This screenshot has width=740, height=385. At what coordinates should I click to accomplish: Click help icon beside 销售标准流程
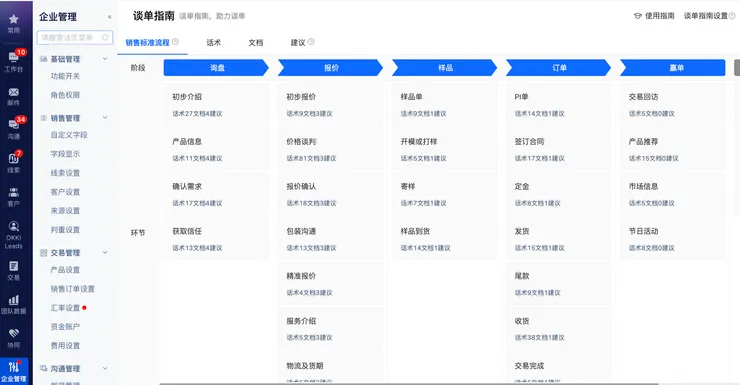click(175, 42)
